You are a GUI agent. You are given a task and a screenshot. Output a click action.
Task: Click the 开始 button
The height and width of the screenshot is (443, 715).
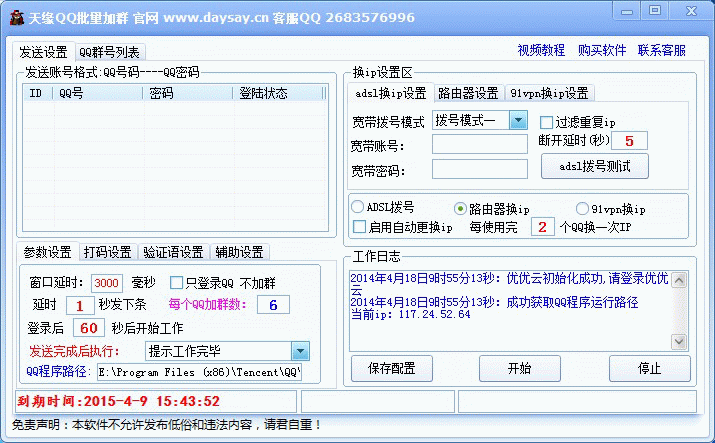(519, 368)
